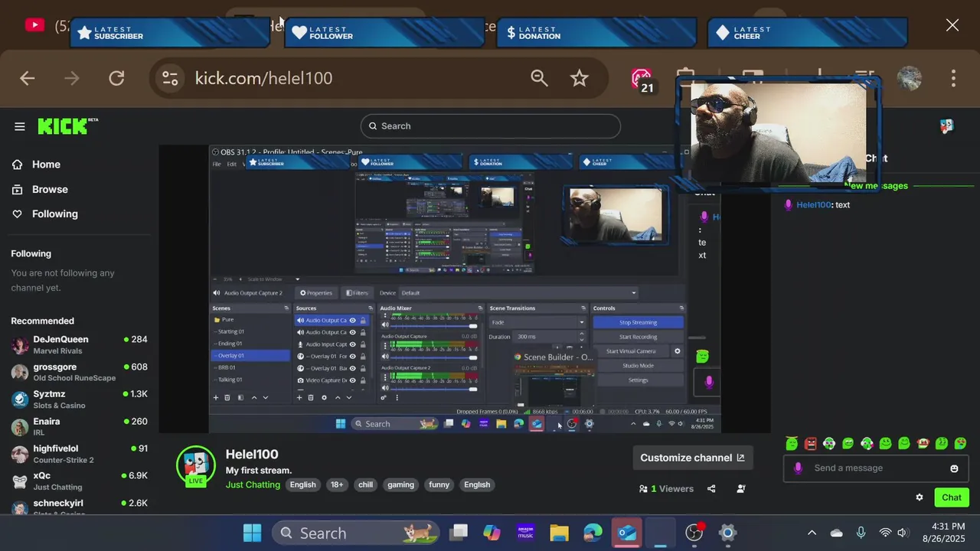
Task: Click the green Chat send button
Action: tap(952, 497)
